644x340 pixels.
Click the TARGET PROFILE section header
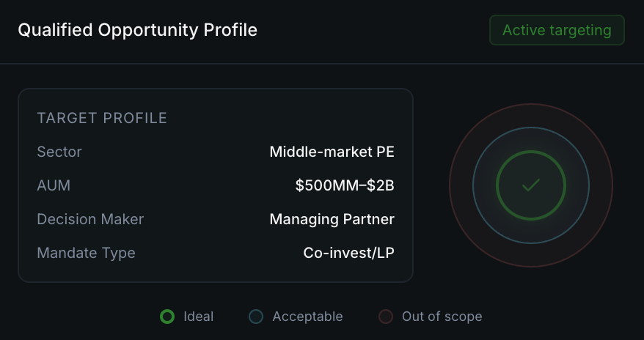pyautogui.click(x=102, y=118)
